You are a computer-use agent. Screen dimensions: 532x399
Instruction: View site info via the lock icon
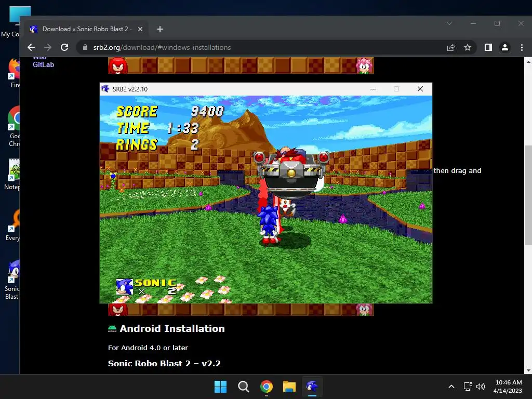tap(85, 47)
